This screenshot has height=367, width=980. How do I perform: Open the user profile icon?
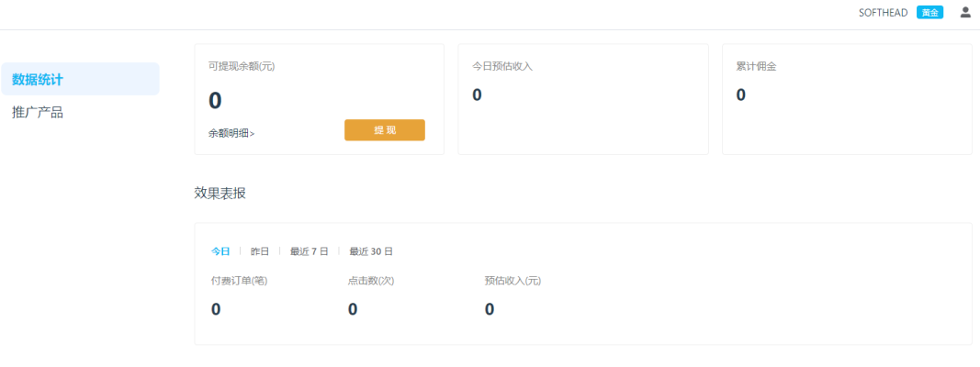click(x=965, y=13)
